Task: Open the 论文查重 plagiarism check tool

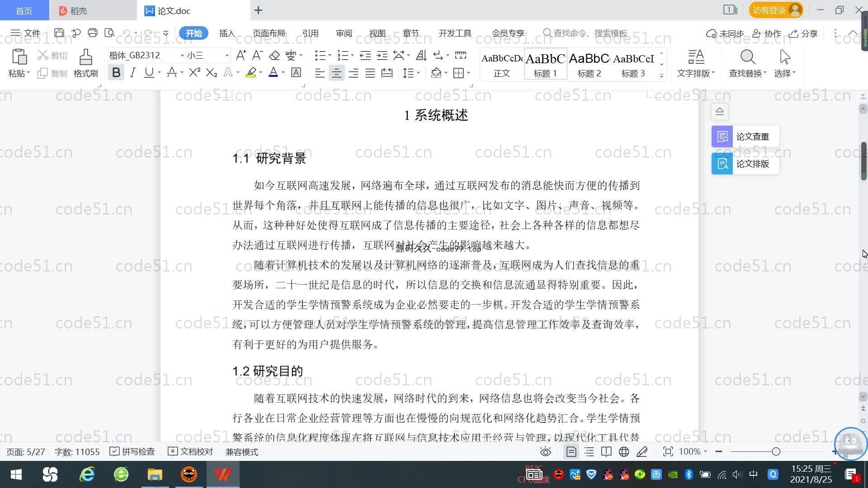Action: coord(745,136)
